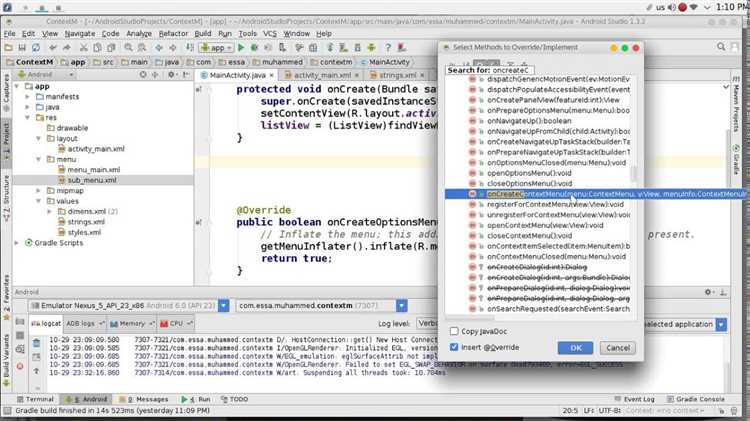
Task: Open the Refactor menu
Action: coord(173,33)
